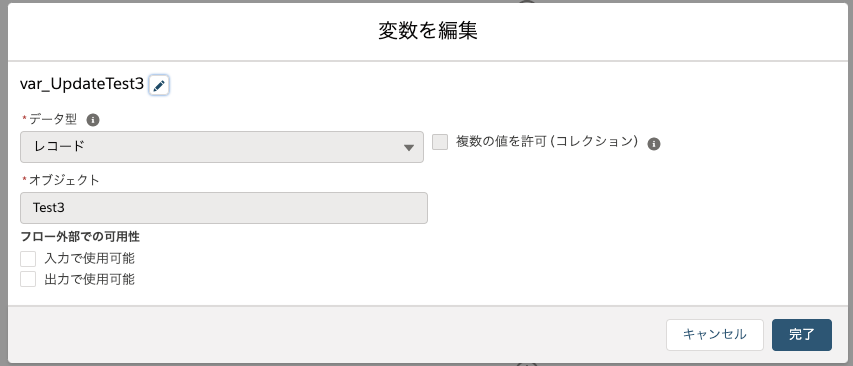Click the 入力で使用可能 label text

(x=89, y=258)
